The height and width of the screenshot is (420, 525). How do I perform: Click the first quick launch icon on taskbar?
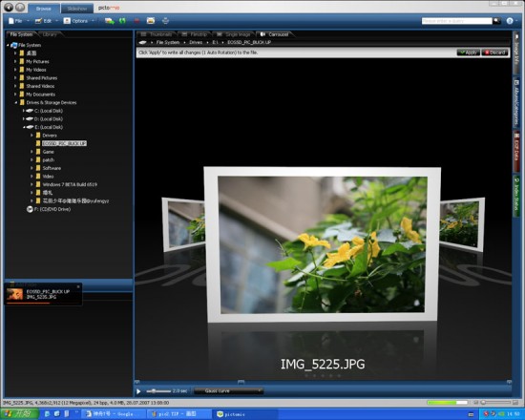coord(47,414)
